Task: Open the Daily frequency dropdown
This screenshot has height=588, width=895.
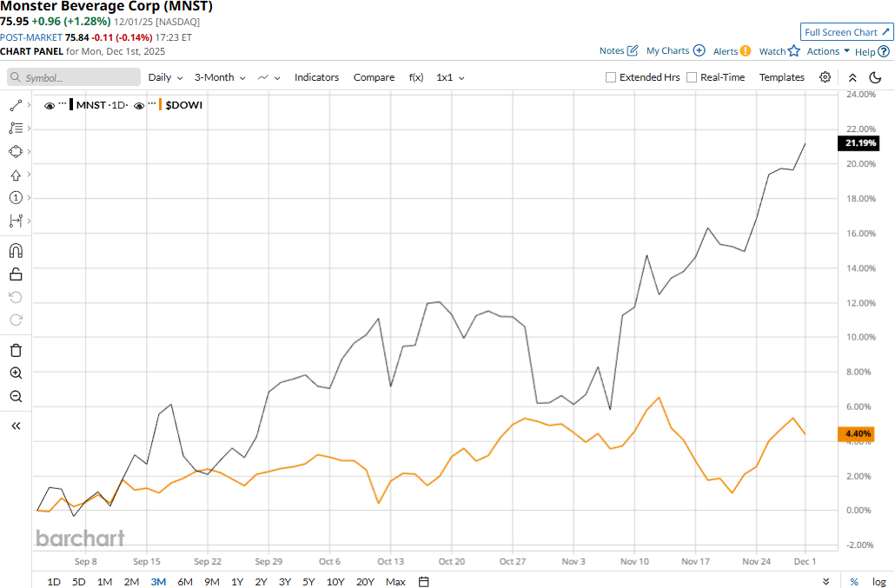Action: [165, 77]
